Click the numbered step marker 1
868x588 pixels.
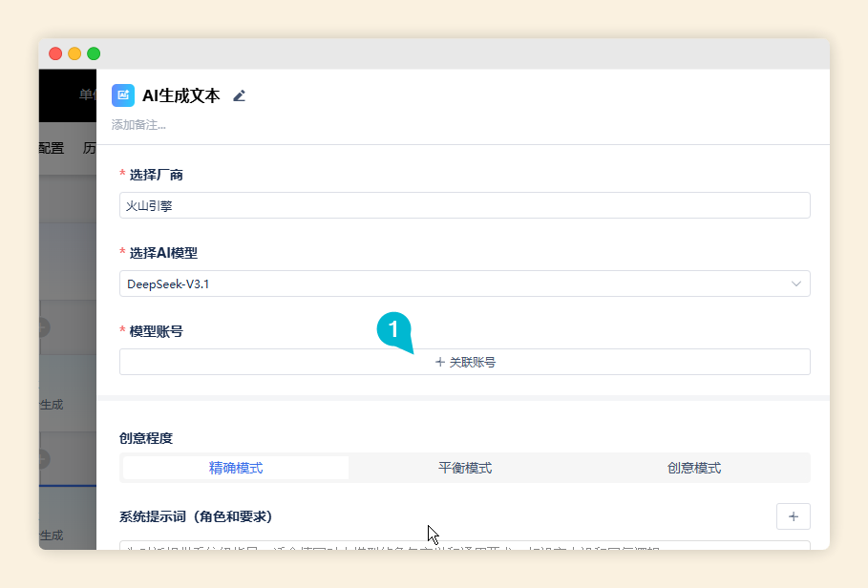(x=393, y=327)
